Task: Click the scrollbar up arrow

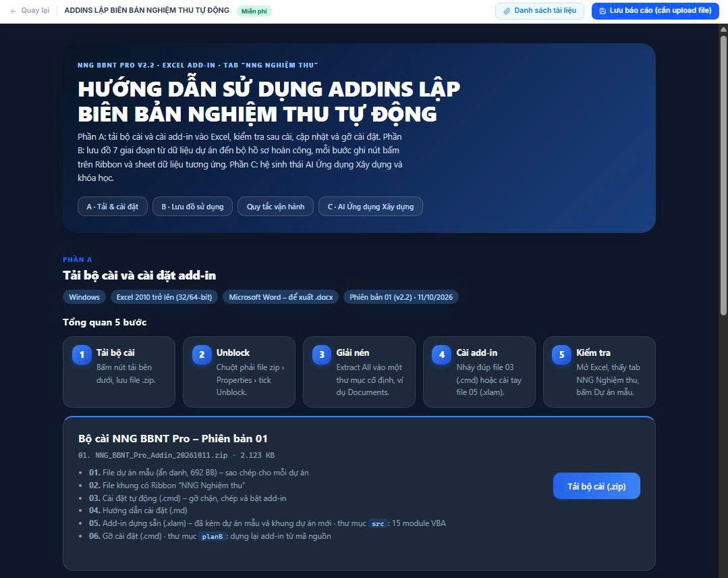Action: [x=723, y=29]
